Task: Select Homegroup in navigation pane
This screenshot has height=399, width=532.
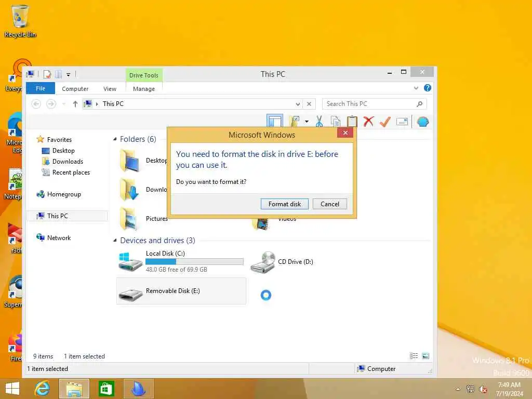Action: 64,194
